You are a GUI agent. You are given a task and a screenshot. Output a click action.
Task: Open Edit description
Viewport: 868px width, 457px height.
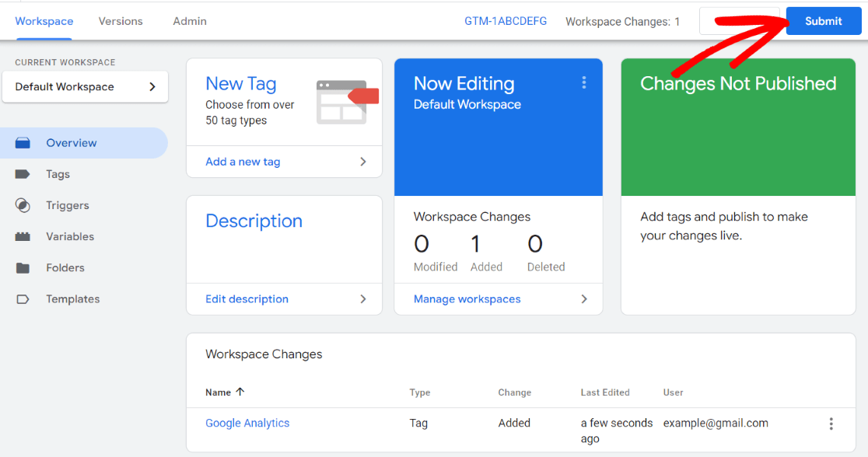(247, 298)
